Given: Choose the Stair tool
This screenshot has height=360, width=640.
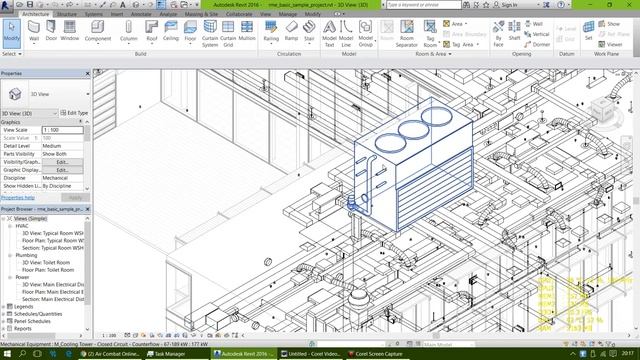Looking at the screenshot, I should [x=309, y=32].
